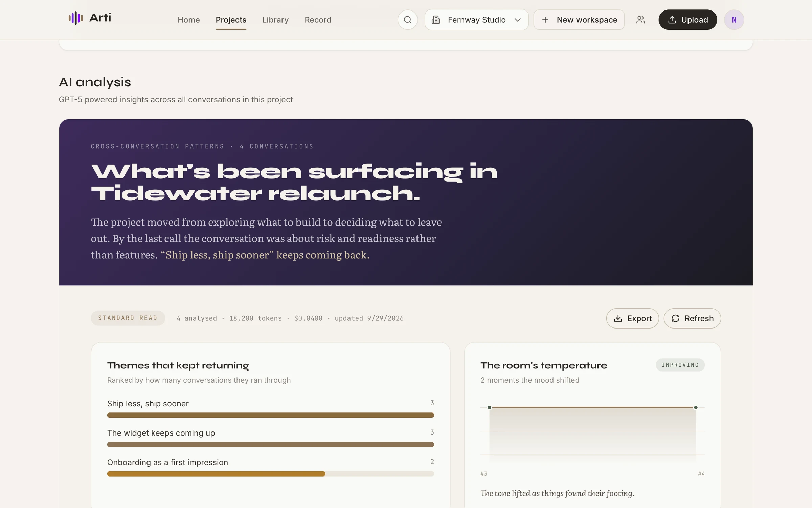
Task: Click the IMPROVING status badge
Action: 680,365
